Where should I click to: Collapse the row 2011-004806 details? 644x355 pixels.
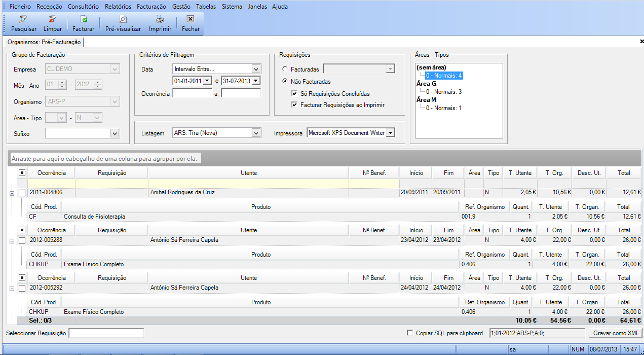coord(12,193)
